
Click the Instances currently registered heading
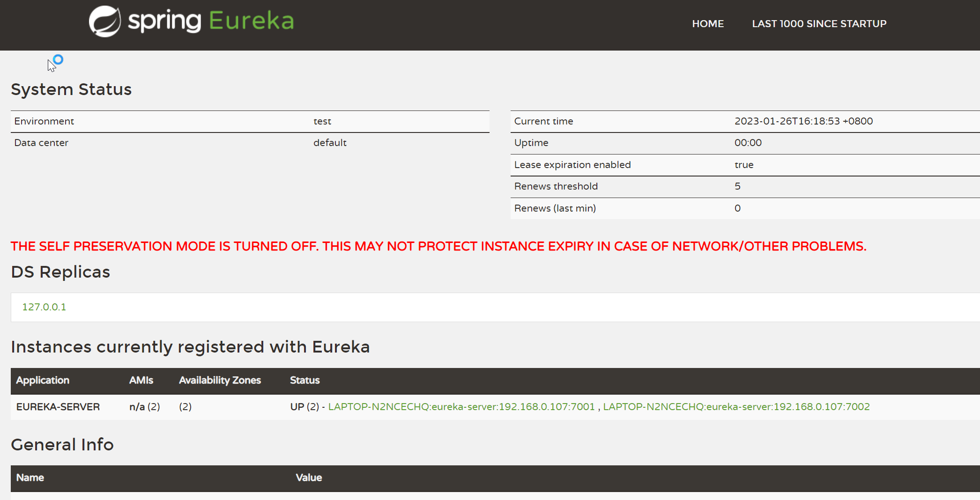[190, 346]
